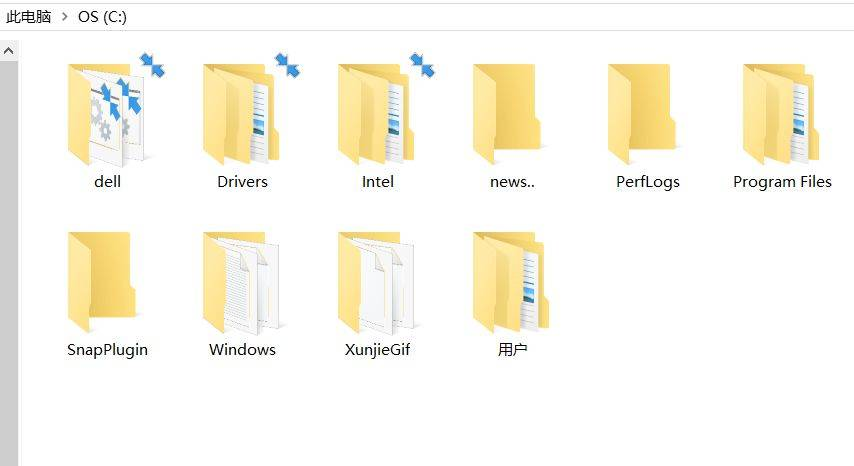Screen dimensions: 854x466
Task: Select the XunjieGif folder icon
Action: 376,283
